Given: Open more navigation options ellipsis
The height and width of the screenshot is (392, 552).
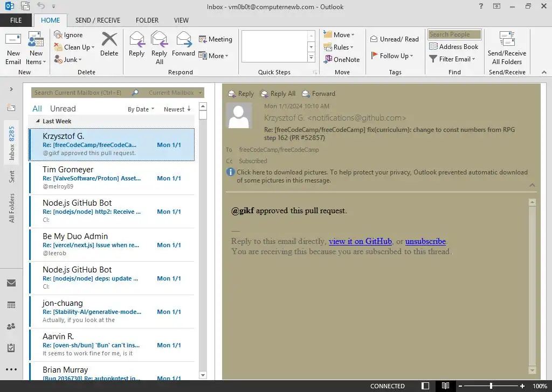Looking at the screenshot, I should click(x=11, y=369).
